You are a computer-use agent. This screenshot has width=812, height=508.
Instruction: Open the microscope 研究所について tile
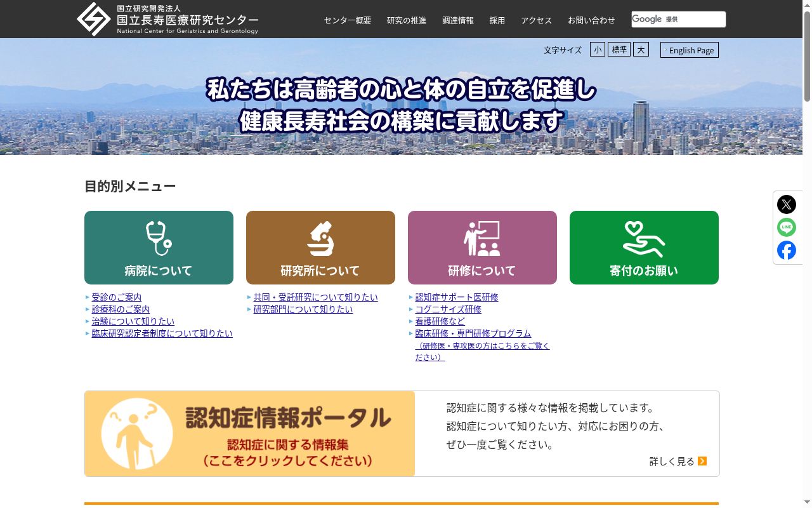point(320,248)
